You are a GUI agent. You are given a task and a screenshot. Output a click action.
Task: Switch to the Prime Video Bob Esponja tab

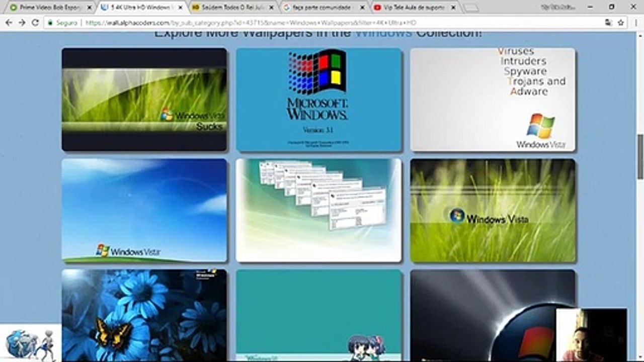coord(50,8)
